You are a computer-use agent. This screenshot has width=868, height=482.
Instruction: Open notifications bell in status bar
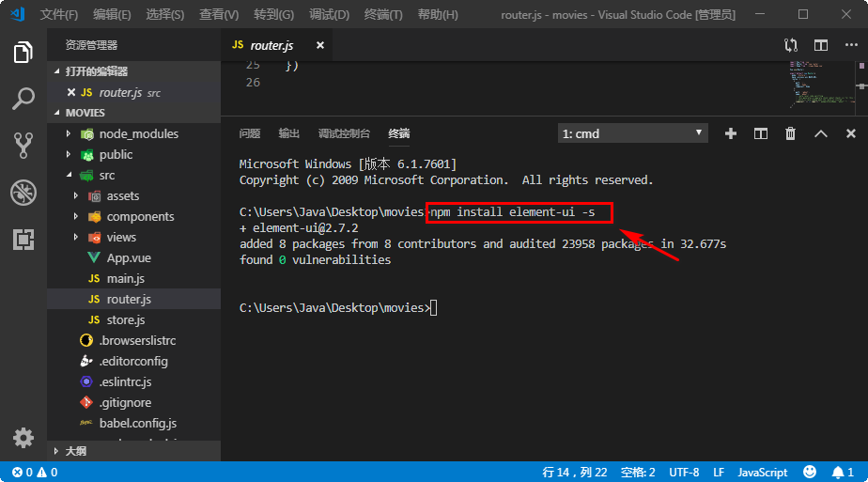pos(843,472)
